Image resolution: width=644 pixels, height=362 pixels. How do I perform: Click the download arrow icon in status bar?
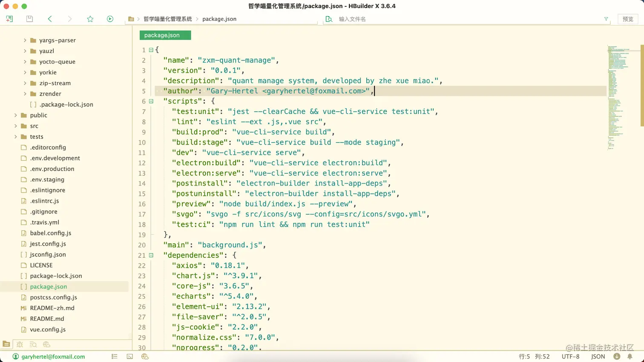pyautogui.click(x=617, y=356)
